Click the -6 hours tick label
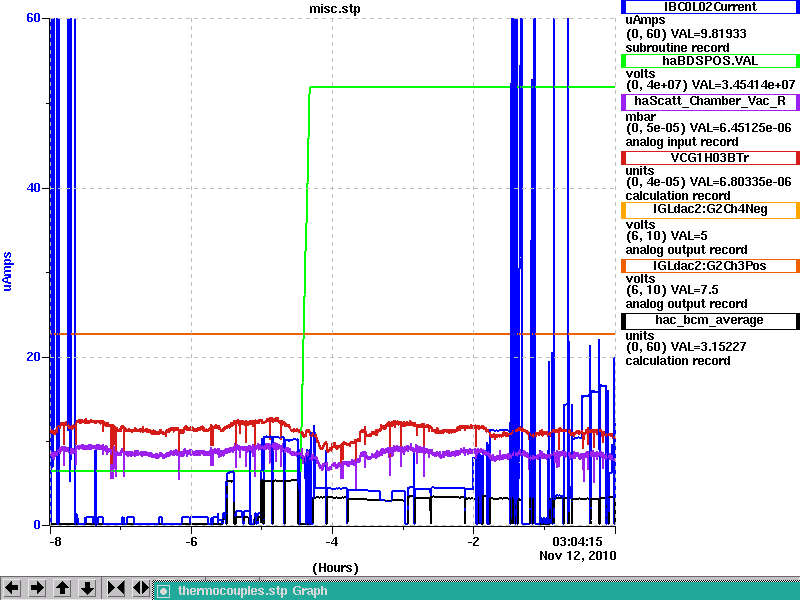The height and width of the screenshot is (600, 800). click(x=191, y=542)
